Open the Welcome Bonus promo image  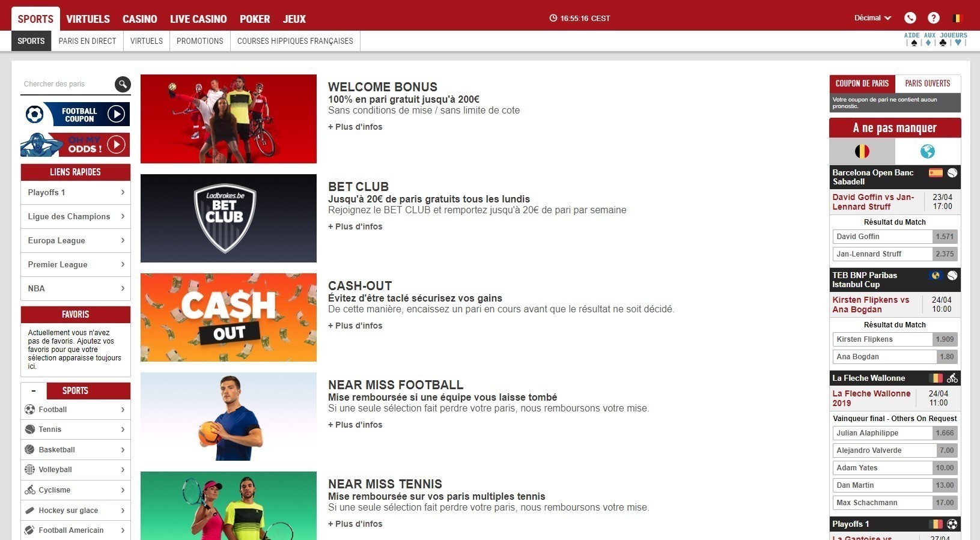228,119
